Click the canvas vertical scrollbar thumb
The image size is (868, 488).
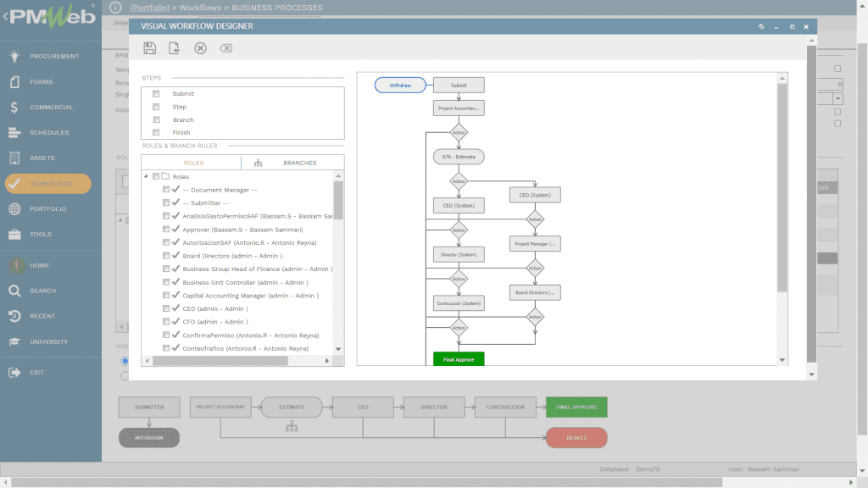click(782, 188)
